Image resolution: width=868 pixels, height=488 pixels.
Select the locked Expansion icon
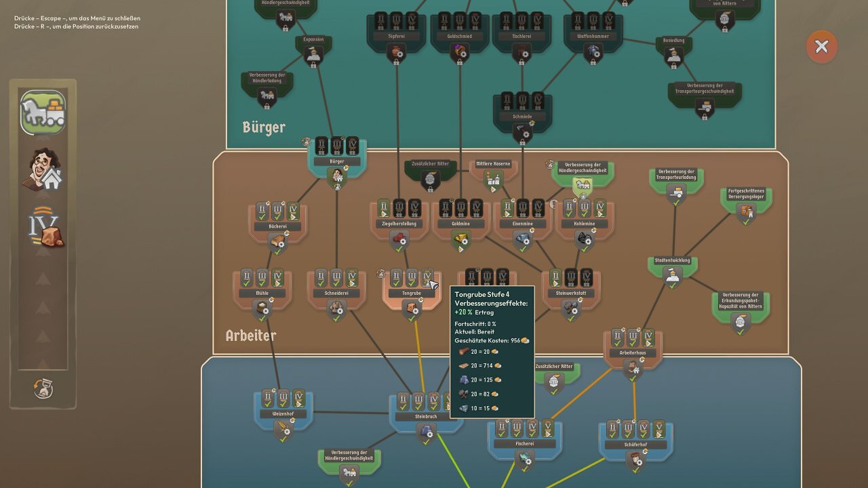[x=313, y=56]
